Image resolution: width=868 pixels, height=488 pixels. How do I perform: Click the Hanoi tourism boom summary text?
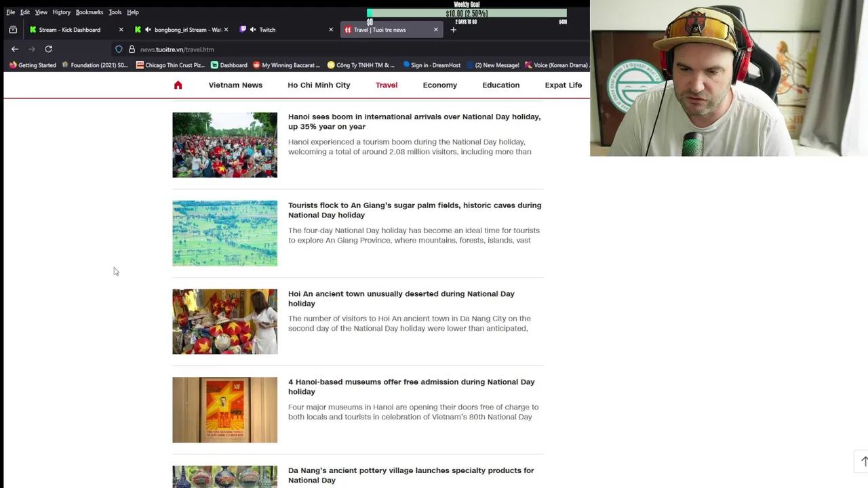[410, 146]
